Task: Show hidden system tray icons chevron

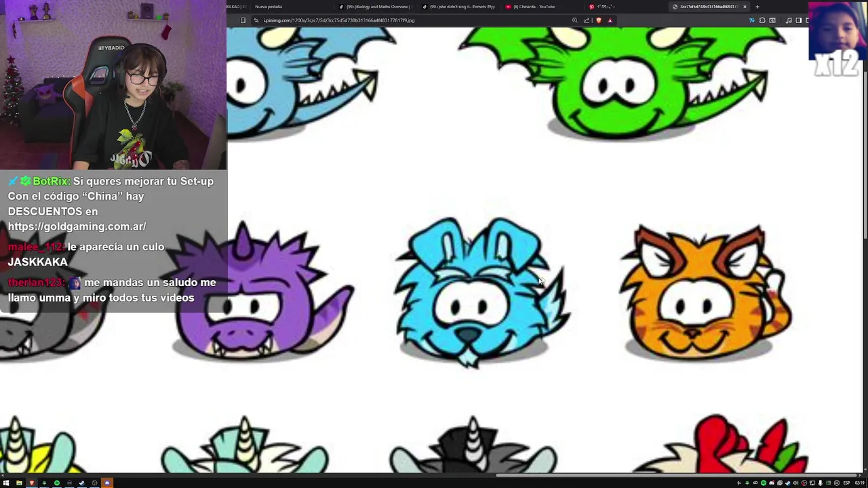Action: [739, 483]
